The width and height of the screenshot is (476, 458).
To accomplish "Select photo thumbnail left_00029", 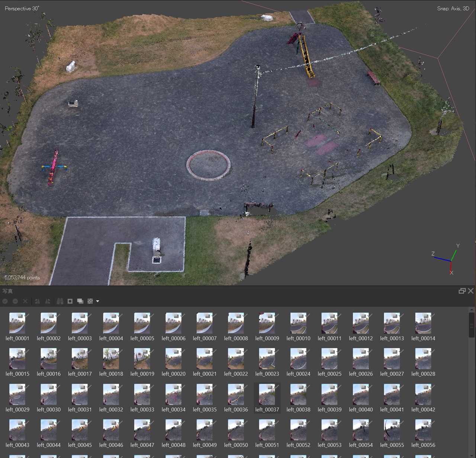I will 17,394.
